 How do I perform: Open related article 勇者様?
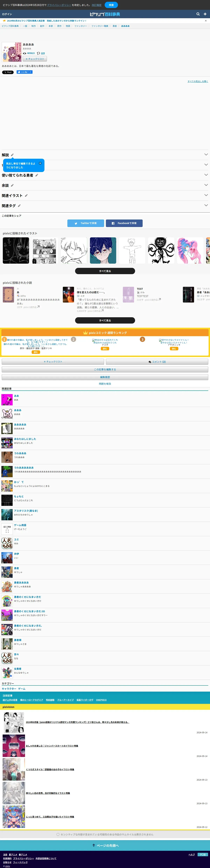[17, 640]
